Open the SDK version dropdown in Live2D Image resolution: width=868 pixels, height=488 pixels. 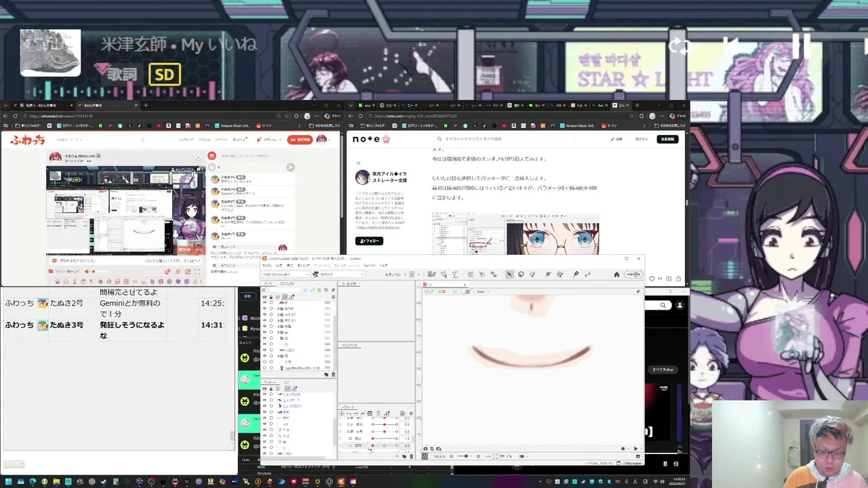(x=285, y=274)
